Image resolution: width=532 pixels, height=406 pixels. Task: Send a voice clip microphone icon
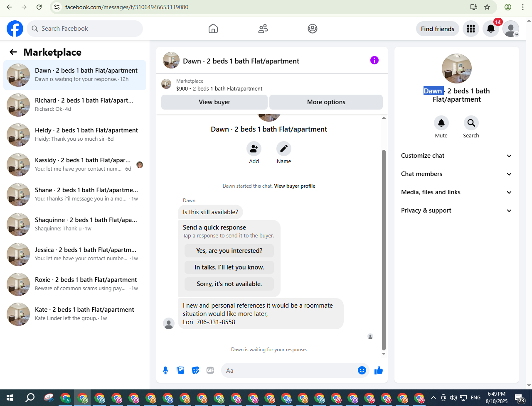[165, 370]
